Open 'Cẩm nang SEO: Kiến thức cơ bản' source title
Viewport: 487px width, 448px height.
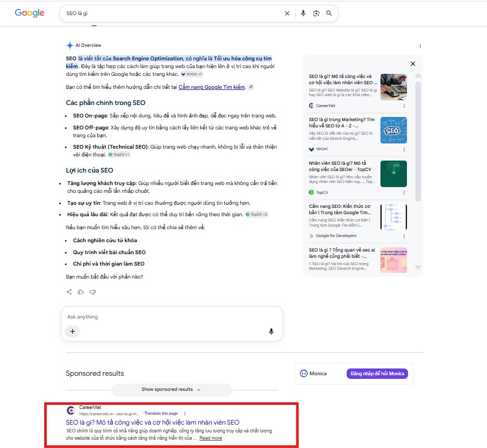tap(340, 209)
